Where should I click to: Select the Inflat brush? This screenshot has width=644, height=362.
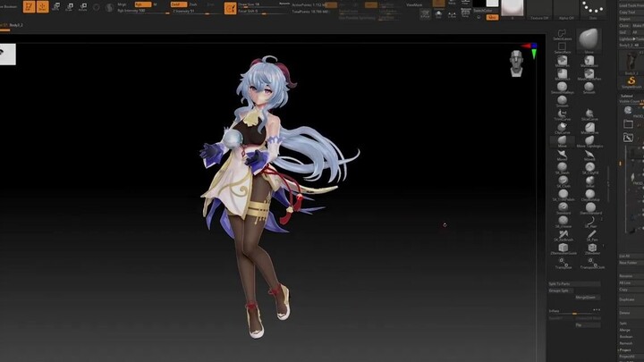tap(589, 181)
